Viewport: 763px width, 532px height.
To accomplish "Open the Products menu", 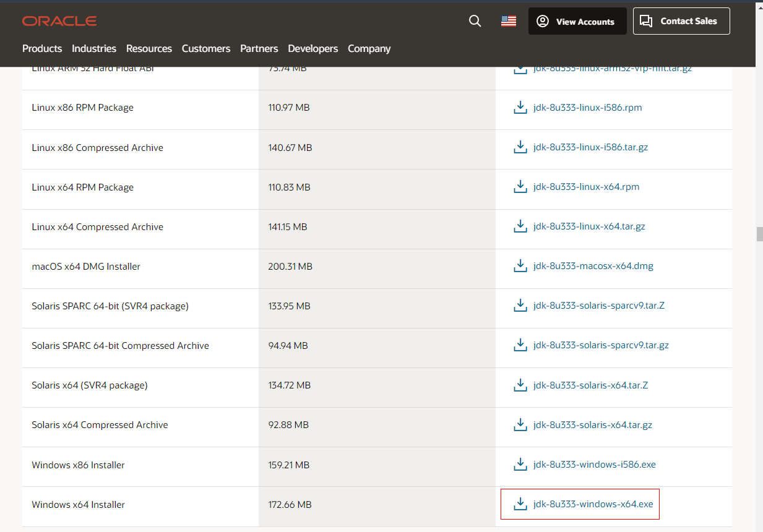I will pos(42,48).
